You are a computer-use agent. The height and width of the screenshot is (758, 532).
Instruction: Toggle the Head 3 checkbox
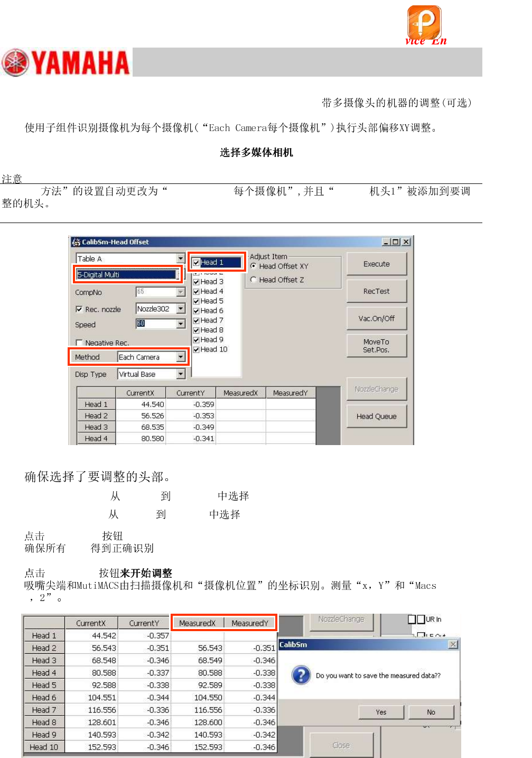click(197, 282)
